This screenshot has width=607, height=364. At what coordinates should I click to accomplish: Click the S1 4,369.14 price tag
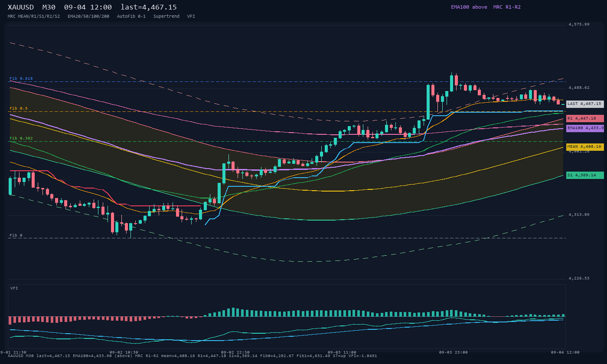(x=585, y=175)
